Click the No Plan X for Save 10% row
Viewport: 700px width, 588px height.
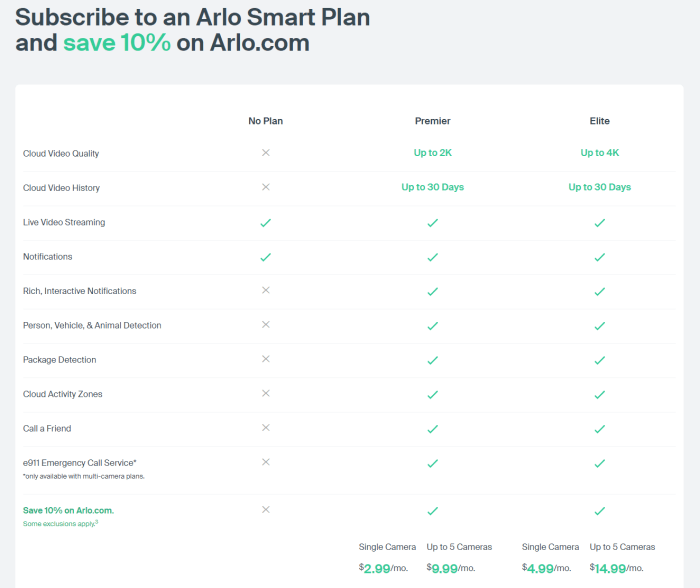click(x=266, y=510)
